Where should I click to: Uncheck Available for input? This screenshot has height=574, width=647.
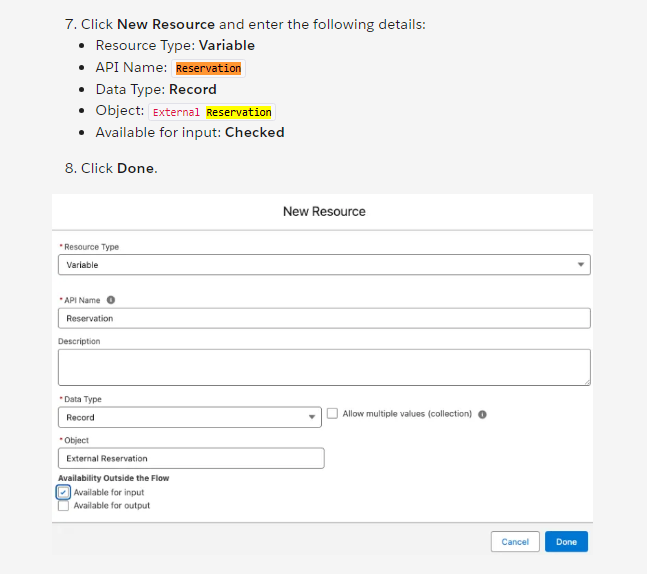pyautogui.click(x=63, y=492)
